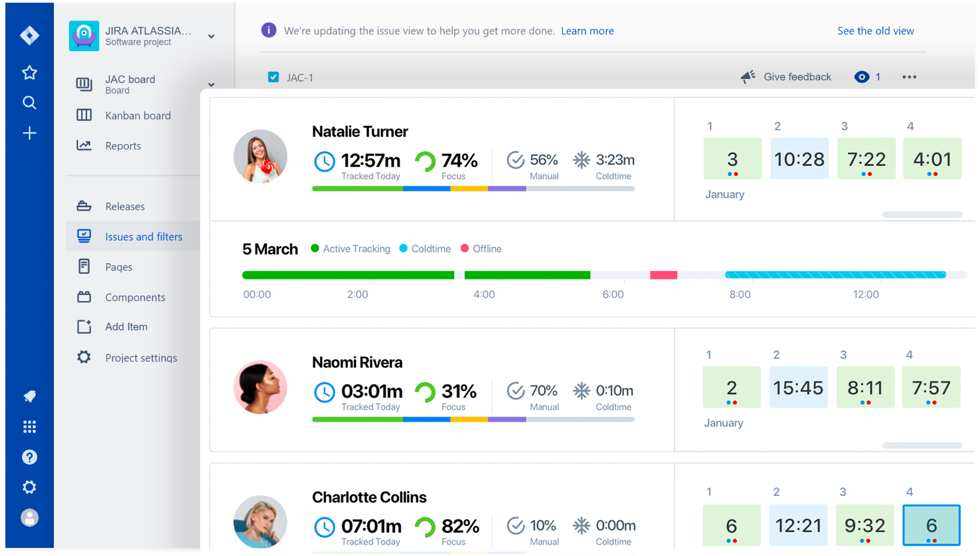Expand the JAC board chevron
The height and width of the screenshot is (556, 980).
click(211, 84)
